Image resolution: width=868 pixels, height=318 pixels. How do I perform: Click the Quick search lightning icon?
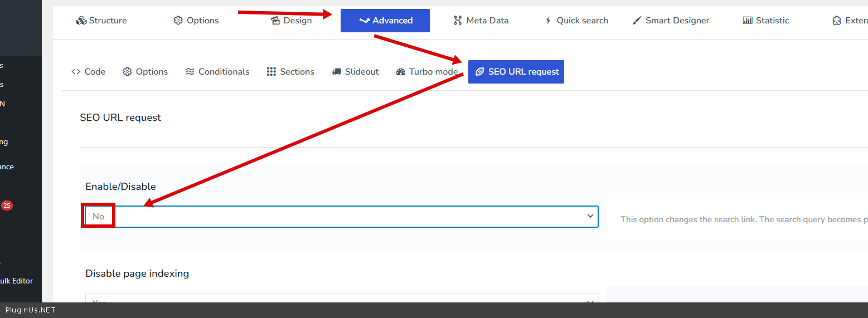(x=548, y=21)
